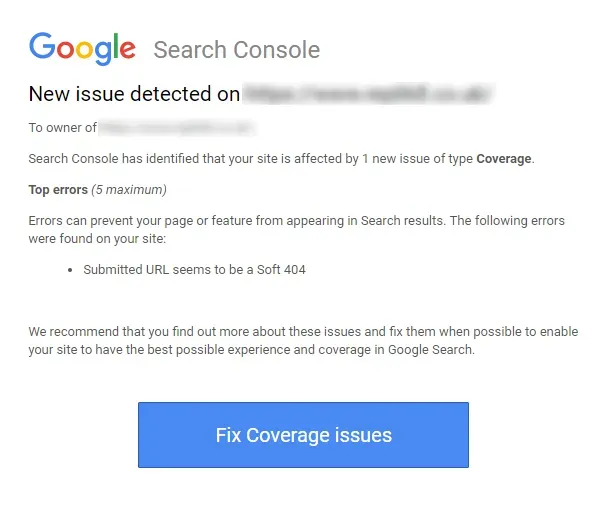Click the blue 'G' of Google logo
This screenshot has height=519, width=611.
(x=42, y=46)
